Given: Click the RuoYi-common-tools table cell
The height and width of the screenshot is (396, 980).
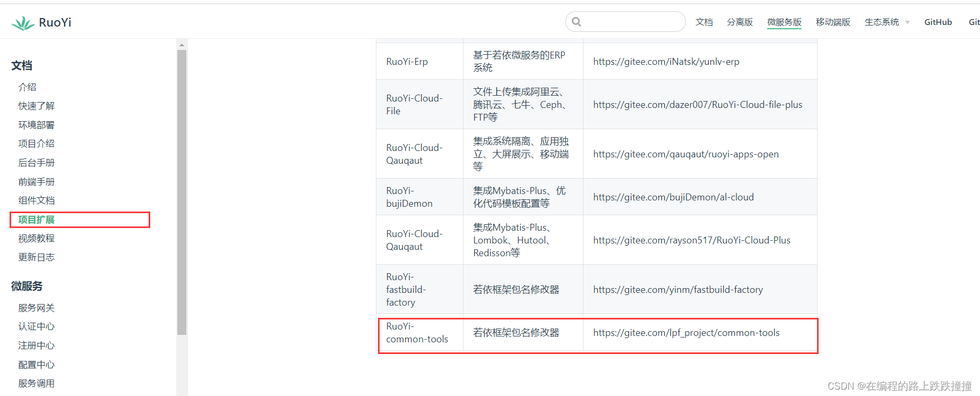Looking at the screenshot, I should pyautogui.click(x=419, y=333).
